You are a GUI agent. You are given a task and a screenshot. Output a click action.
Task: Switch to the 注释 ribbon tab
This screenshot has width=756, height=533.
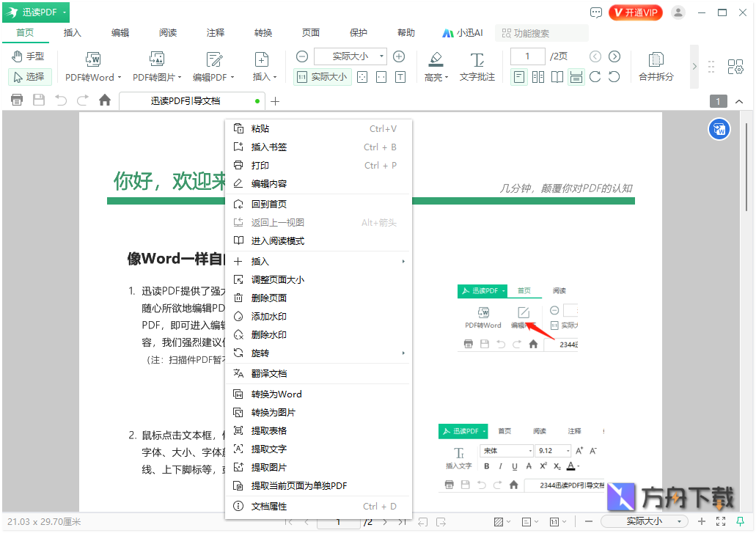click(216, 33)
